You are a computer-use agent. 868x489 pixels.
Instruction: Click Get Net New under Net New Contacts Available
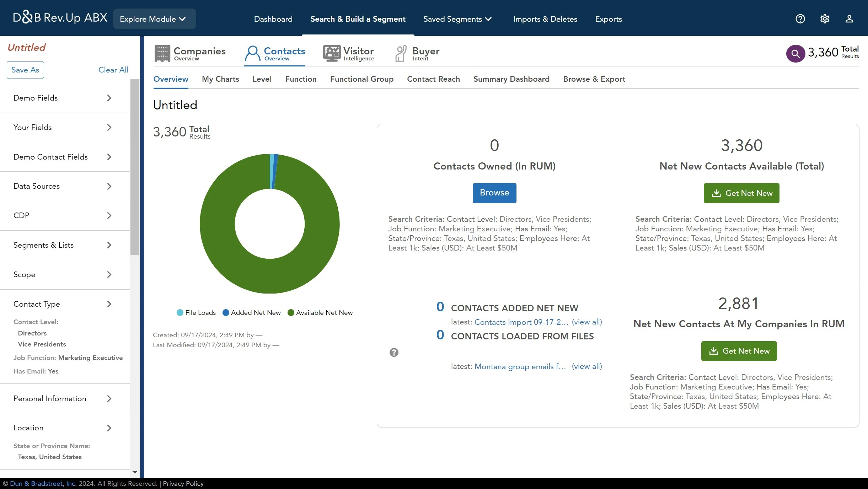(x=741, y=193)
